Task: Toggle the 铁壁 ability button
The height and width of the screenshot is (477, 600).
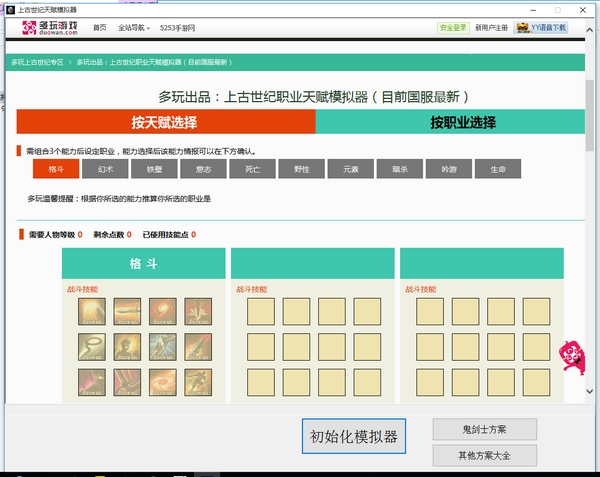Action: (153, 170)
